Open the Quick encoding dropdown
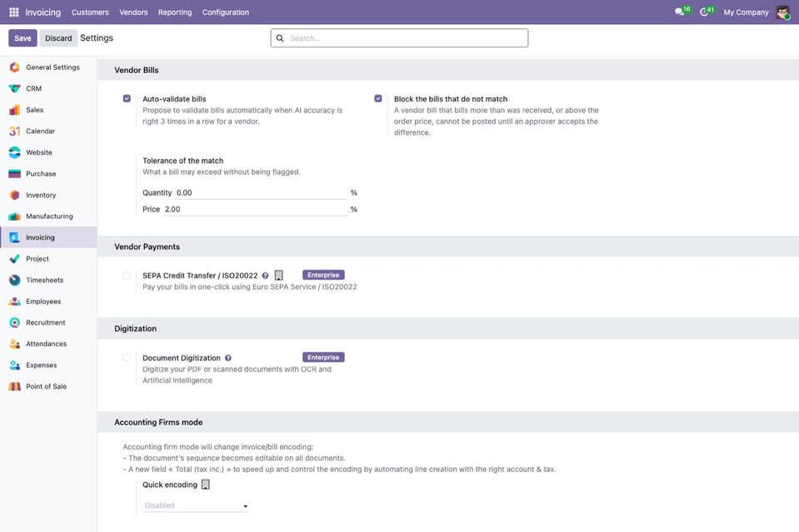The height and width of the screenshot is (532, 799). [196, 505]
